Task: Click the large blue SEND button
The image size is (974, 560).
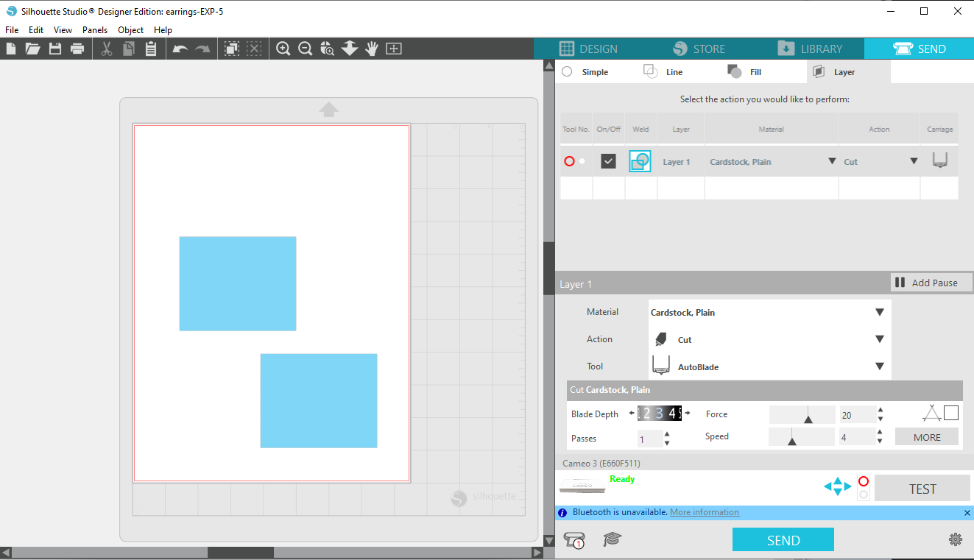Action: point(783,539)
